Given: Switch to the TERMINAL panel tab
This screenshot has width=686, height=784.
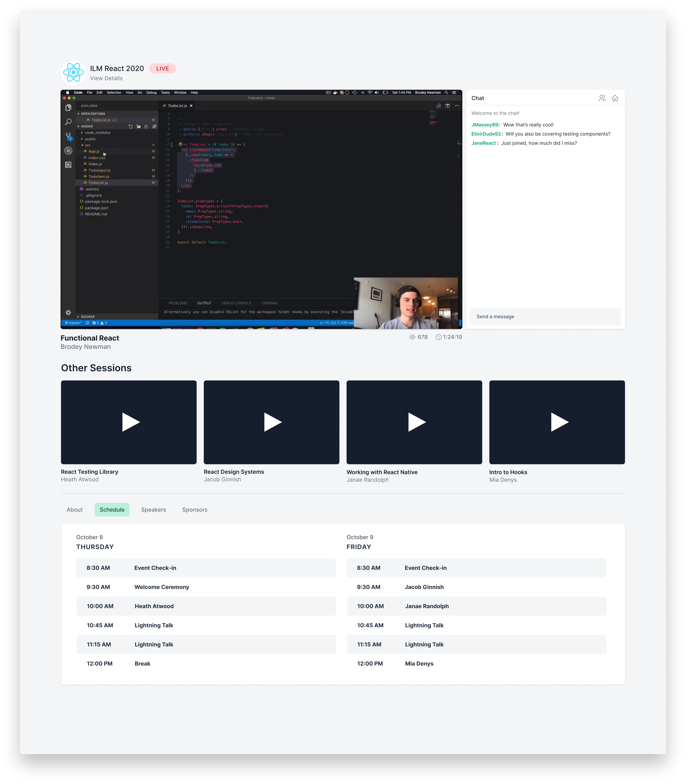Looking at the screenshot, I should pos(270,303).
